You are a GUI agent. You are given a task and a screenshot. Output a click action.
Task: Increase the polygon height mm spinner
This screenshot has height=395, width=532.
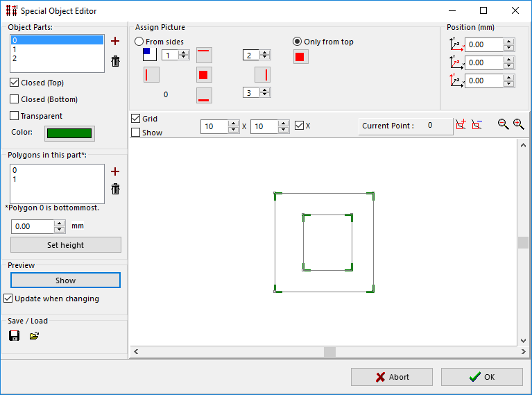[x=60, y=224]
